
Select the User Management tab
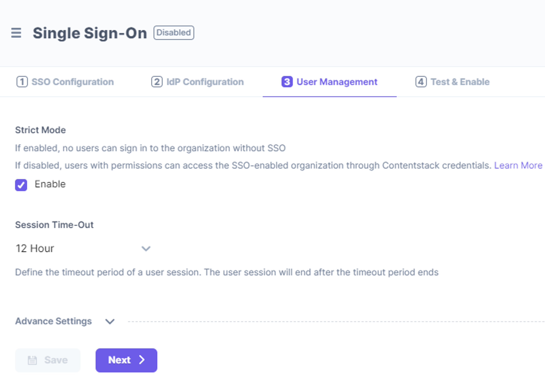329,82
